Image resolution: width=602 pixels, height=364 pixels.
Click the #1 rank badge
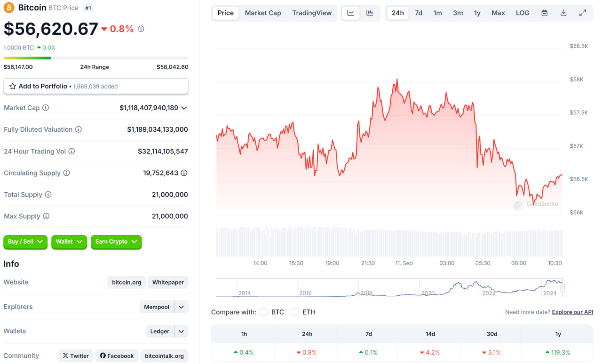click(x=87, y=8)
